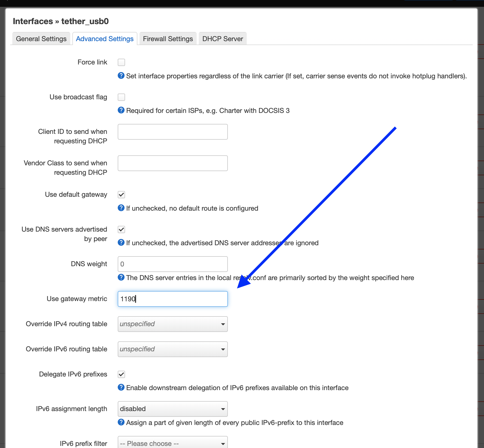Click the 'Override IPv6 routing table' label
This screenshot has width=484, height=448.
[67, 349]
